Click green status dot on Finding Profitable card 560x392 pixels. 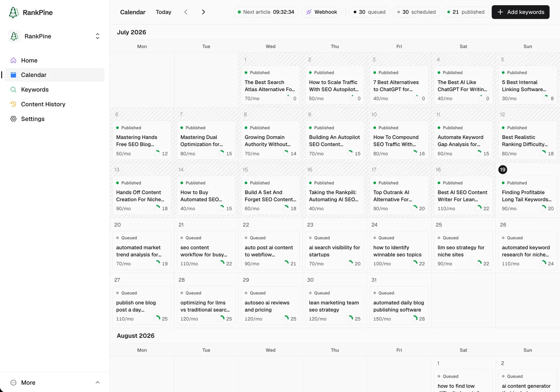click(503, 183)
